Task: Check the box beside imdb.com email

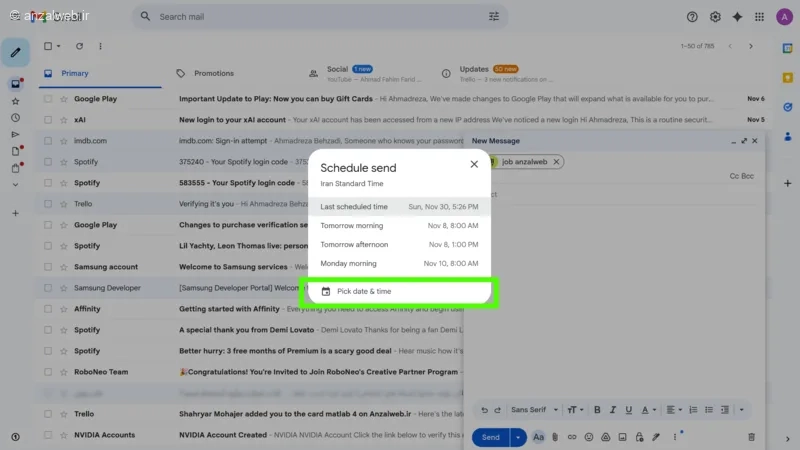Action: (x=47, y=141)
